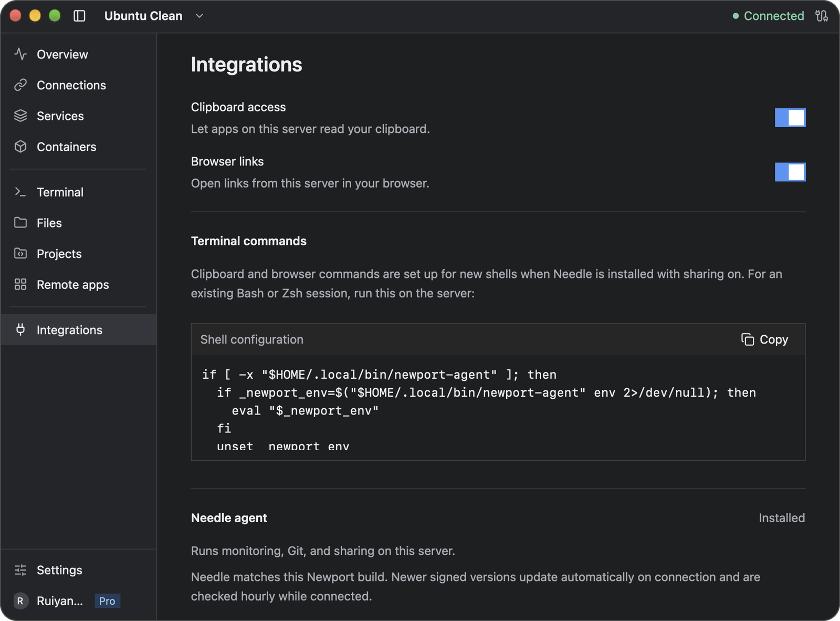
Task: Open Settings from the sidebar
Action: (x=79, y=570)
